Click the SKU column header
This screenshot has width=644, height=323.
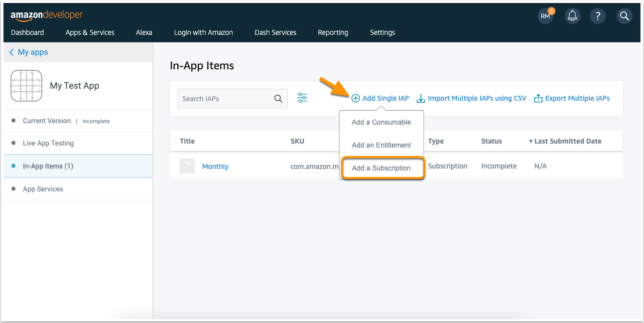297,141
